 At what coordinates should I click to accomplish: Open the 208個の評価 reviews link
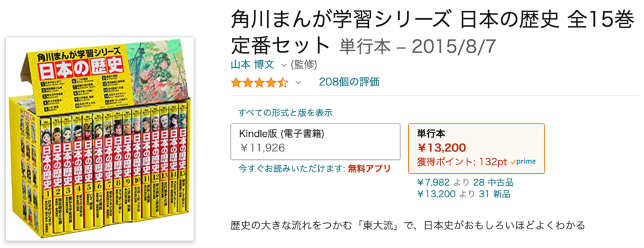348,82
